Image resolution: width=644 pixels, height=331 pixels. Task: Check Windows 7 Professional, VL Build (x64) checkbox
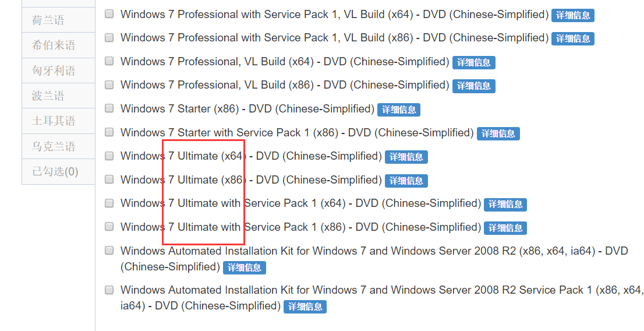click(109, 61)
